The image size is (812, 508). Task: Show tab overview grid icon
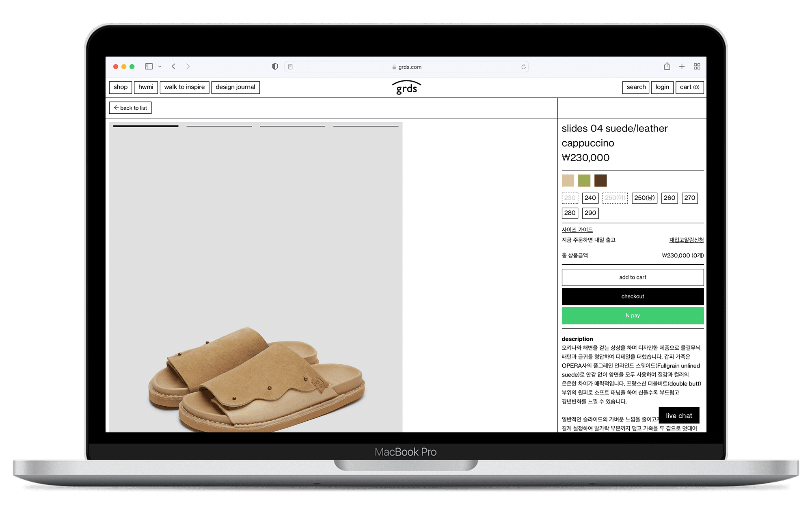(x=697, y=67)
